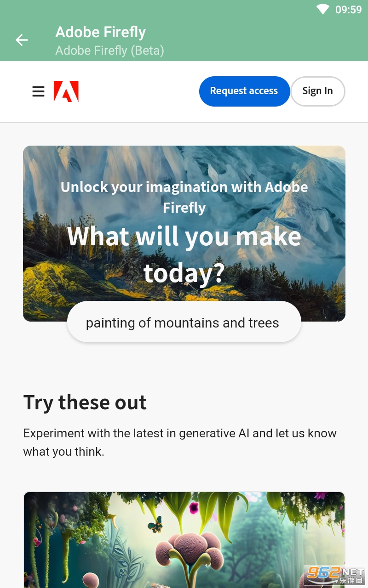Image resolution: width=368 pixels, height=588 pixels.
Task: Click the Sign In button
Action: [x=317, y=91]
